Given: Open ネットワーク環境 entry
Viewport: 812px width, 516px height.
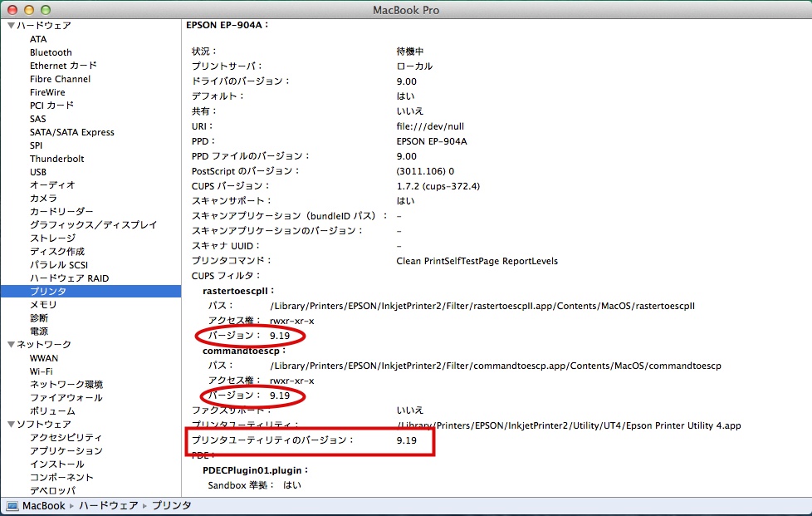Looking at the screenshot, I should pos(66,385).
